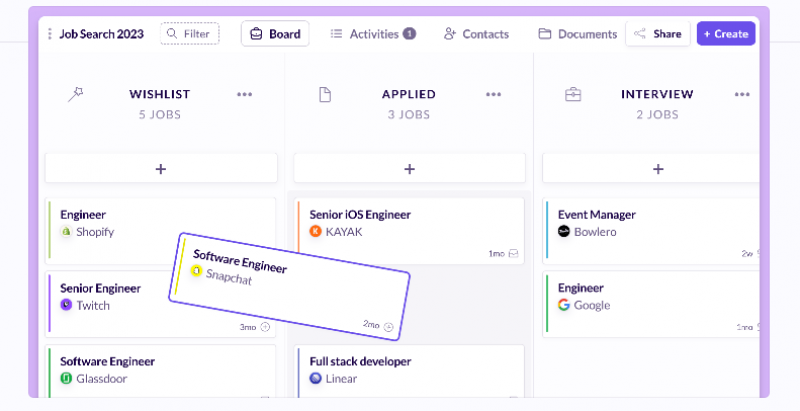Go to the Documents tab
Viewport: 800px width, 411px height.
577,34
